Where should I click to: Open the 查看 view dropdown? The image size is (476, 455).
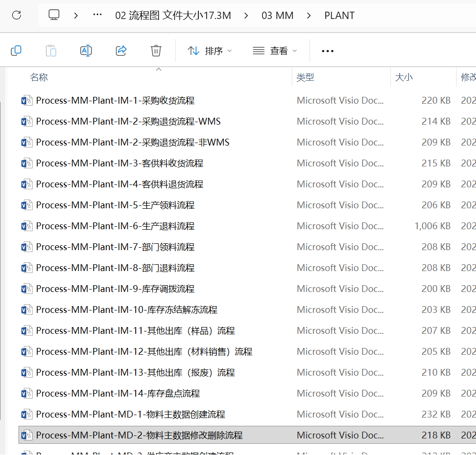click(275, 51)
